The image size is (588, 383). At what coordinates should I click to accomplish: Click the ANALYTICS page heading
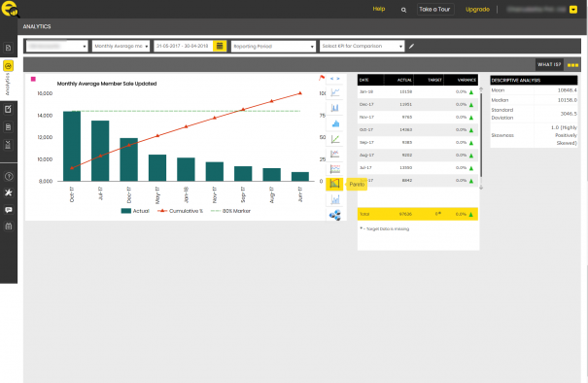[x=37, y=26]
